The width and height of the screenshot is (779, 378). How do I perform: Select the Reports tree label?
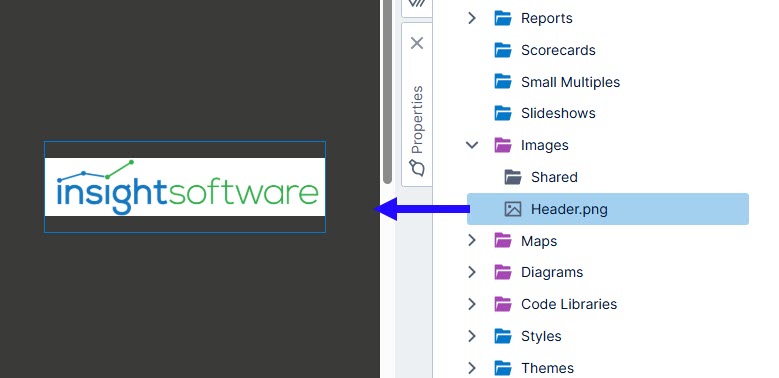pyautogui.click(x=546, y=18)
